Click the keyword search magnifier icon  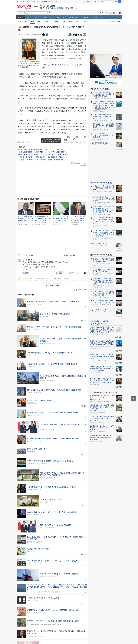click(49, 13)
